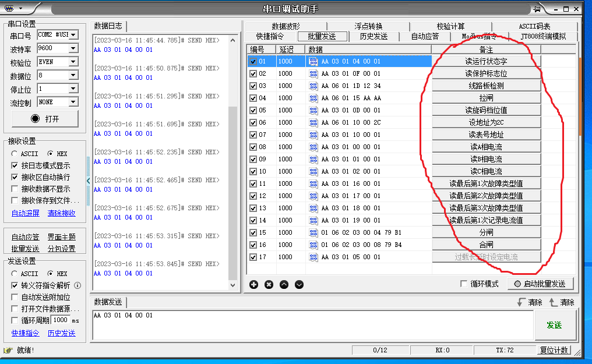Select ASCII radio in 接收设置

(15, 154)
